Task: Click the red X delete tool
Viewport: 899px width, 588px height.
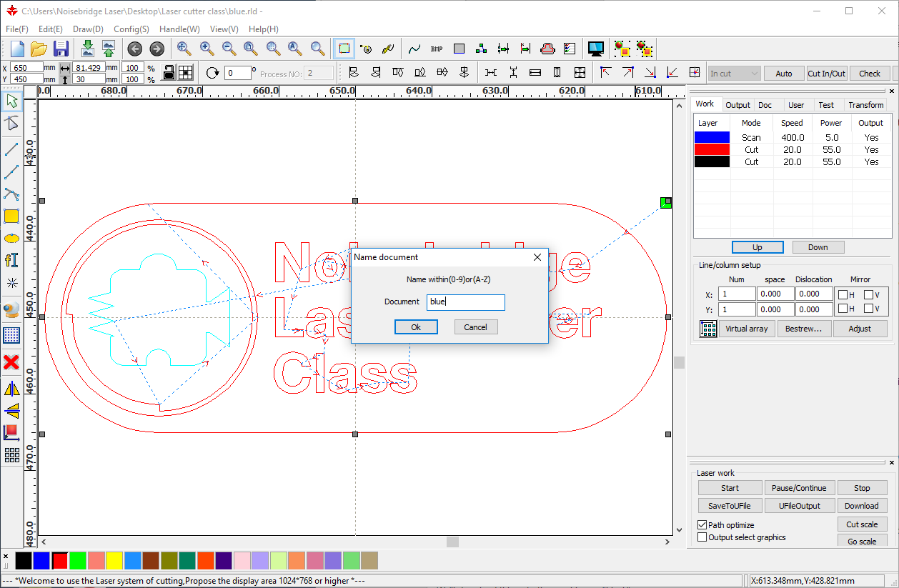Action: [x=11, y=362]
